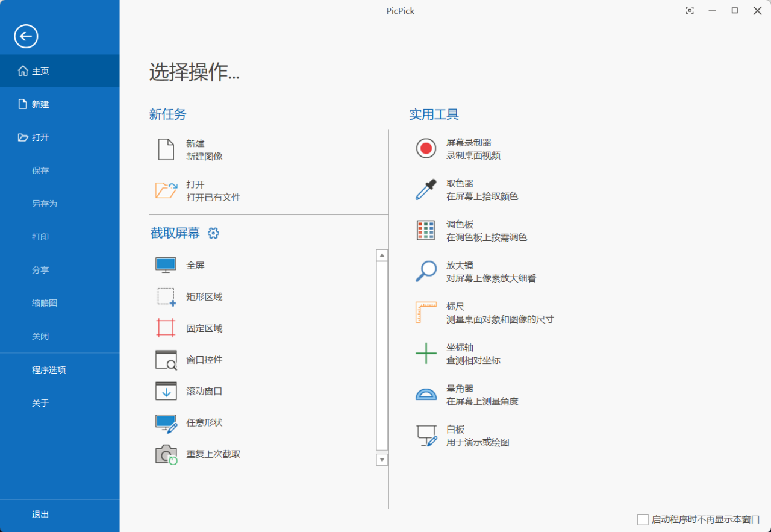Click the back arrow circle icon

pos(26,37)
